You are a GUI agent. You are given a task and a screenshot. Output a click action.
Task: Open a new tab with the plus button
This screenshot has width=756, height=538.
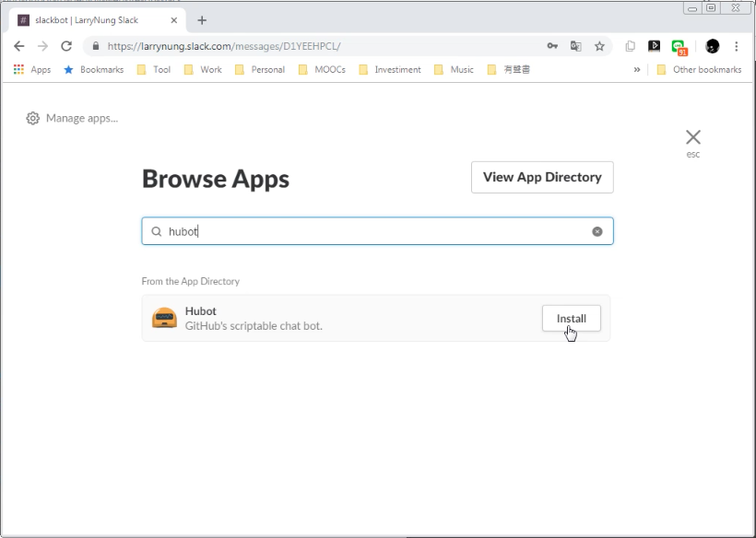[202, 20]
